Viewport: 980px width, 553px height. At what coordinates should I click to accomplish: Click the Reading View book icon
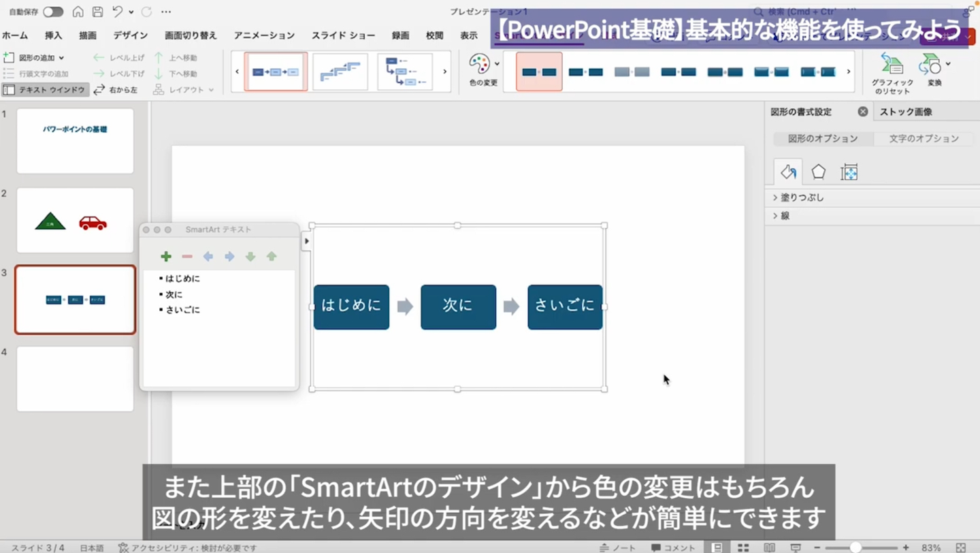[769, 548]
